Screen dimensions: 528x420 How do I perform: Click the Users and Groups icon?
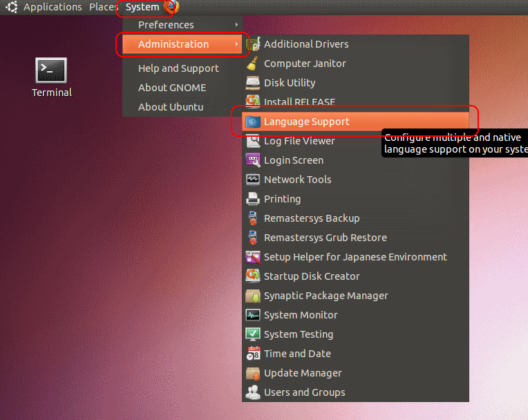pyautogui.click(x=252, y=392)
